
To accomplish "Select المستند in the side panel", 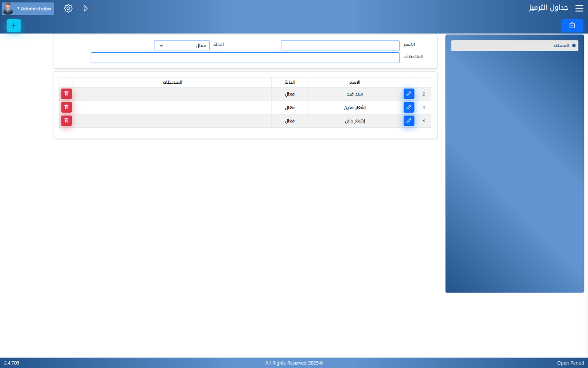I will pos(514,45).
